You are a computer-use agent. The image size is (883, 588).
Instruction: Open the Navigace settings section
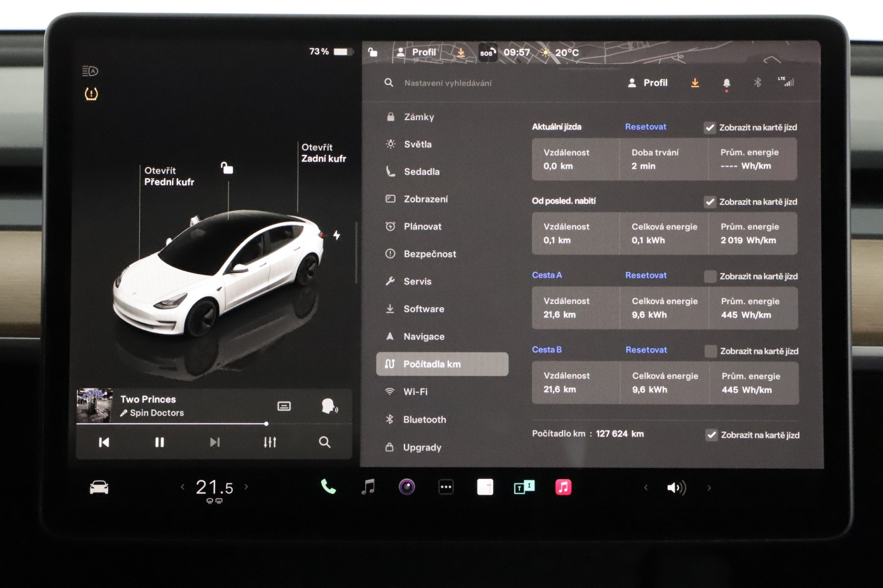[423, 336]
